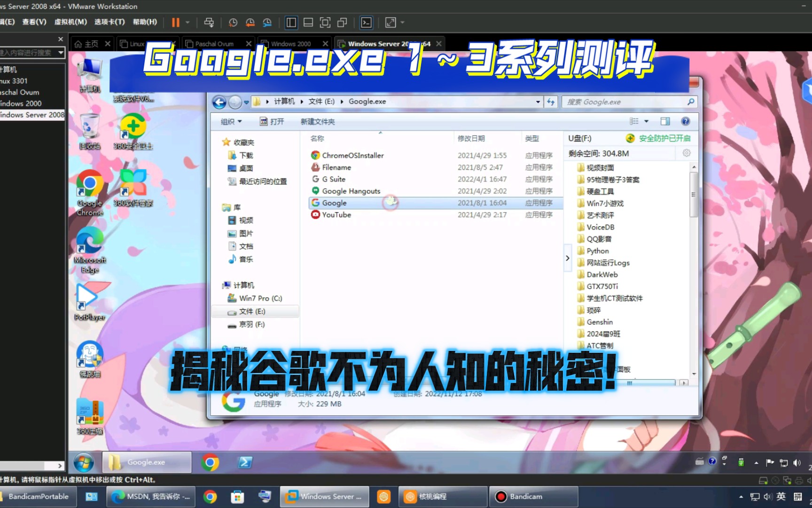812x508 pixels.
Task: Open Google Chrome desktop shortcut
Action: pyautogui.click(x=90, y=193)
